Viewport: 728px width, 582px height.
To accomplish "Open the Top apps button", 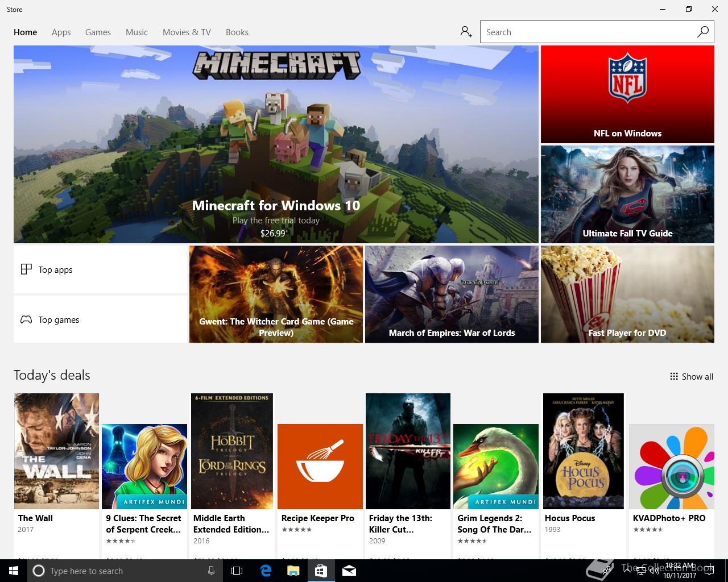I will [x=100, y=269].
